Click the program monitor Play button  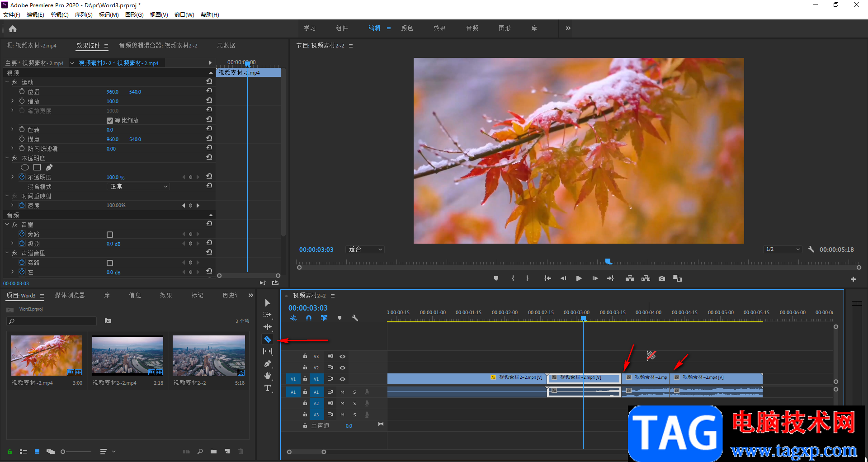579,278
